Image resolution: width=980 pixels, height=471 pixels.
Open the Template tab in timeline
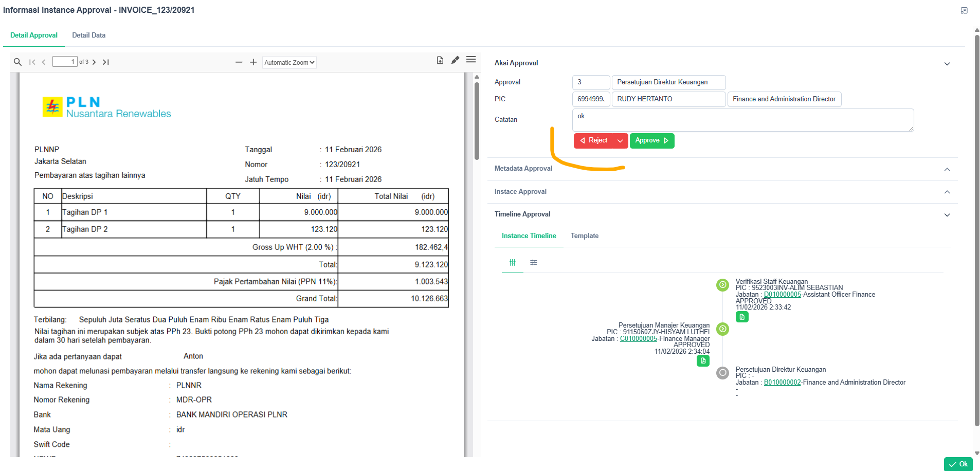point(584,236)
